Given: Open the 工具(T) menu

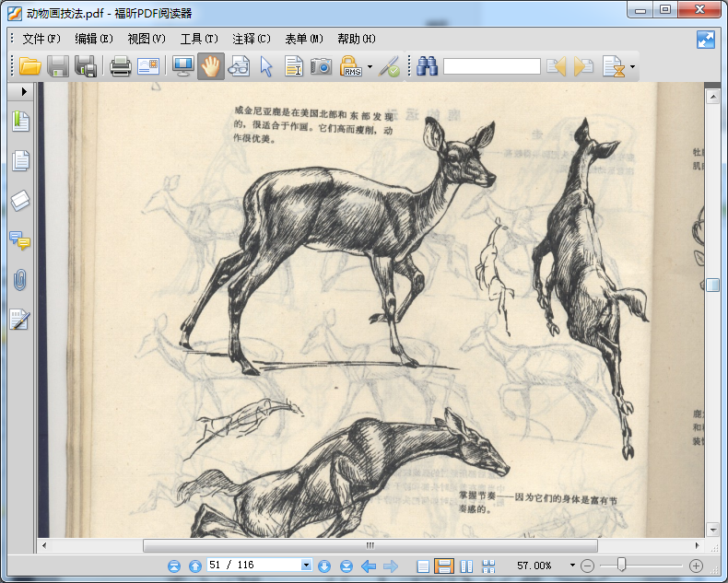Looking at the screenshot, I should 199,39.
